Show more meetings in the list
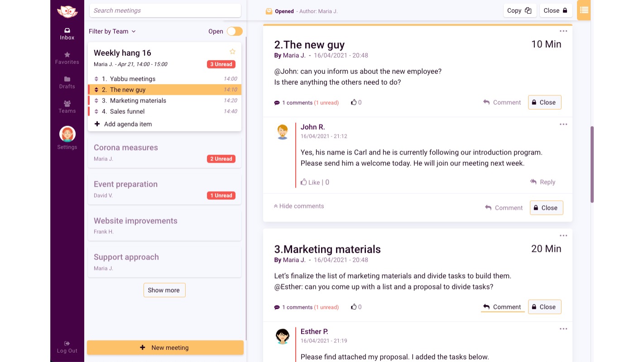 pos(164,290)
